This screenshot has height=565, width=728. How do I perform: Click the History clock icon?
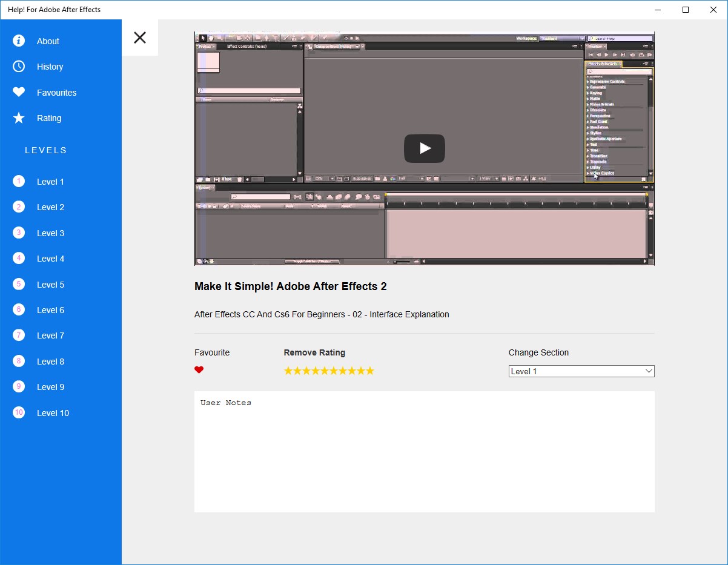click(19, 67)
